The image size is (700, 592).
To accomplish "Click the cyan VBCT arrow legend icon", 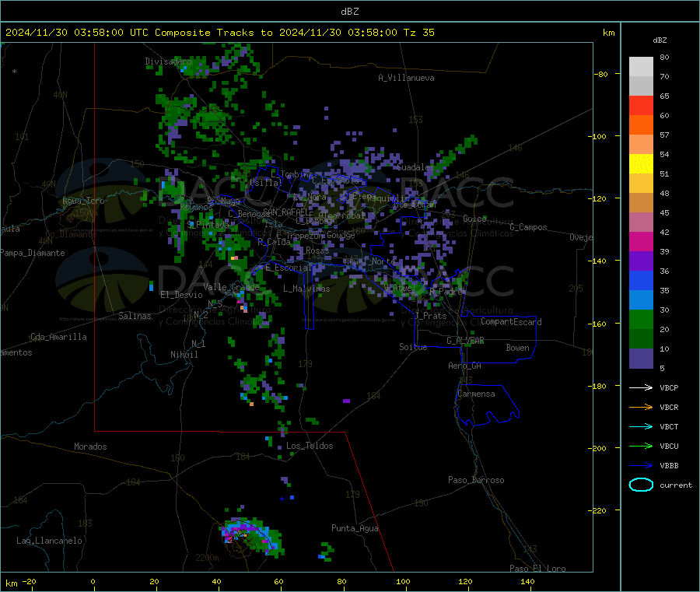I will click(x=641, y=427).
